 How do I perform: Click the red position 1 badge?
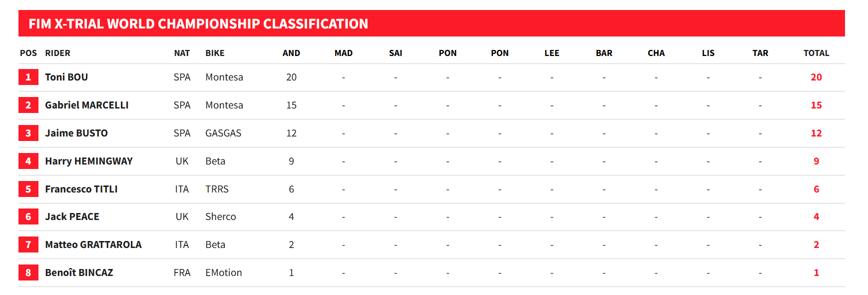(28, 77)
